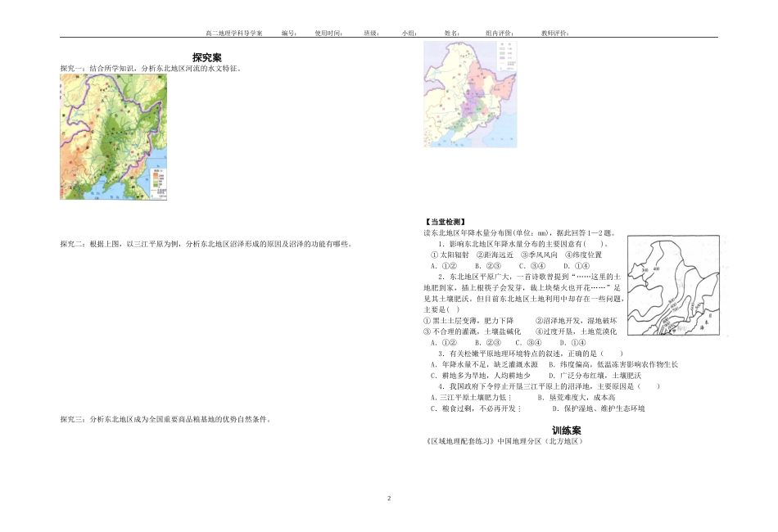Click option ① 黑土土层变薄，肥力下降
This screenshot has height=532, width=778.
[469, 321]
